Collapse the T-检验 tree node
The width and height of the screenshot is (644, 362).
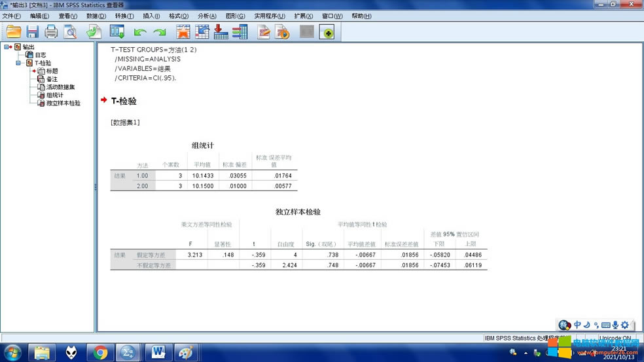(19, 63)
